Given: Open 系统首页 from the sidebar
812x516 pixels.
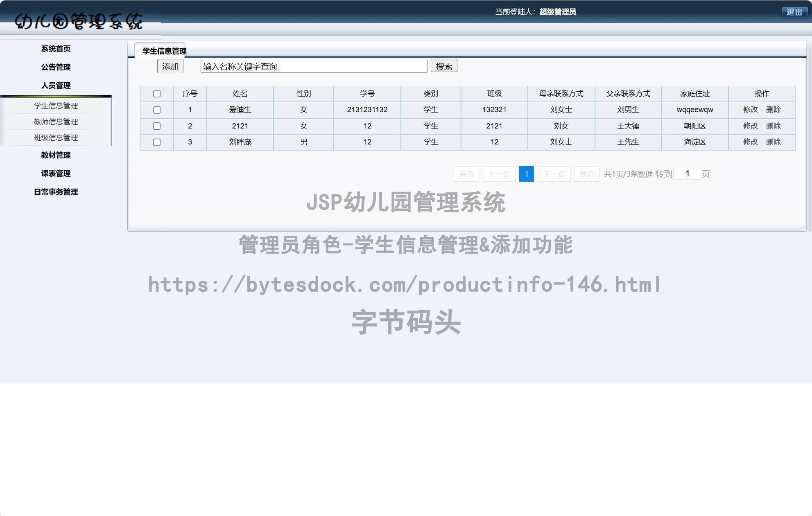Looking at the screenshot, I should (55, 48).
